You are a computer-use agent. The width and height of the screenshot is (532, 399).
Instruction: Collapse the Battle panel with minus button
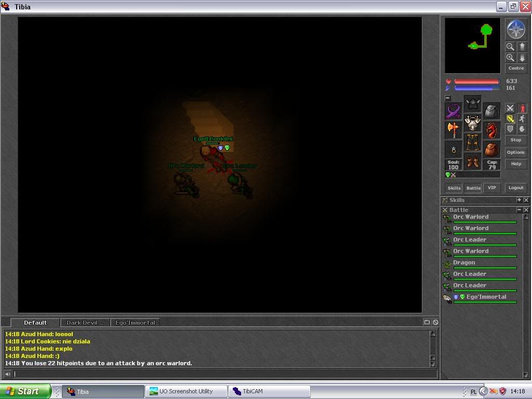[x=519, y=210]
